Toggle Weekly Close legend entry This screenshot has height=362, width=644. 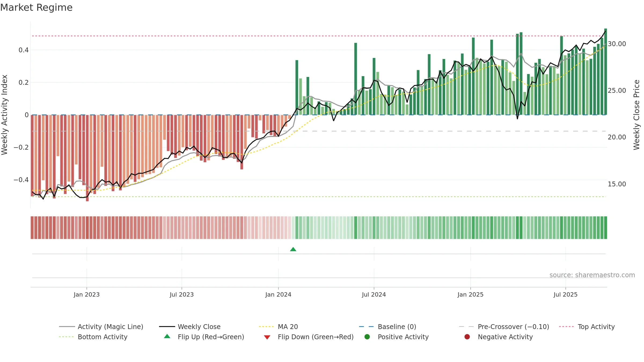coord(190,327)
